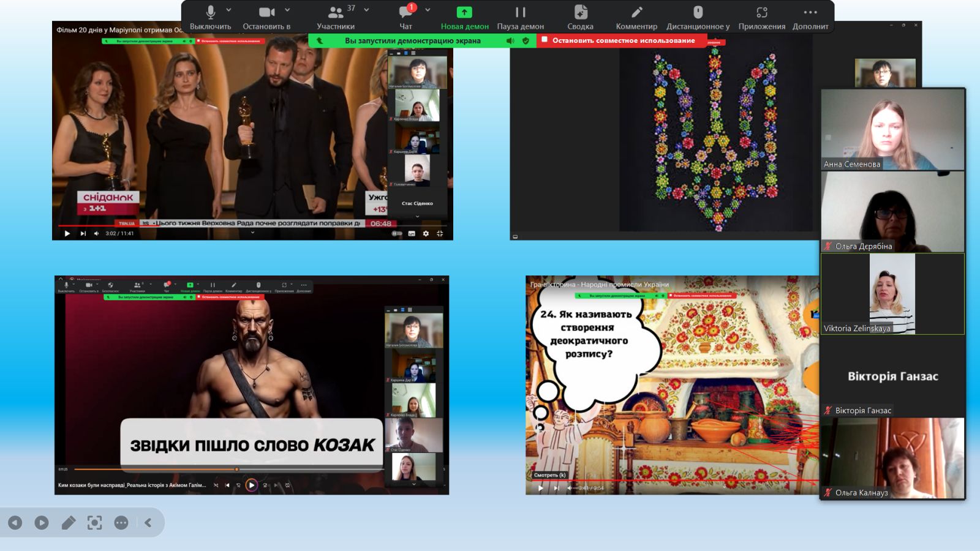Screen dimensions: 980x551
Task: Open the Сводка summary tool
Action: (580, 17)
